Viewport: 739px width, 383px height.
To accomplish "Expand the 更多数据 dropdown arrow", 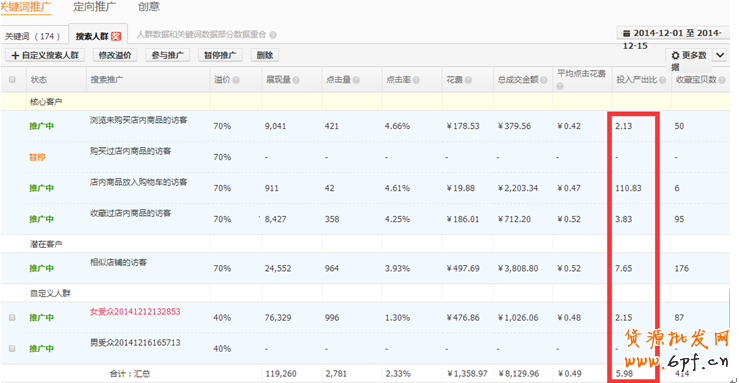I will coord(720,55).
